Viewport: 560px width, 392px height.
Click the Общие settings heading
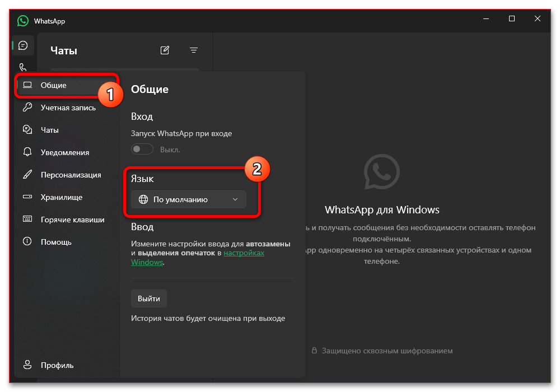click(150, 89)
